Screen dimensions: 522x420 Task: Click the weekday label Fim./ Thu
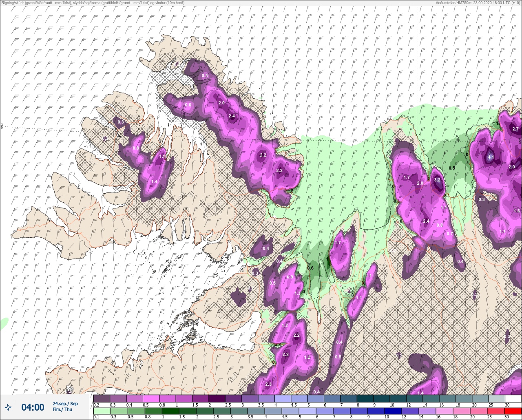62,409
